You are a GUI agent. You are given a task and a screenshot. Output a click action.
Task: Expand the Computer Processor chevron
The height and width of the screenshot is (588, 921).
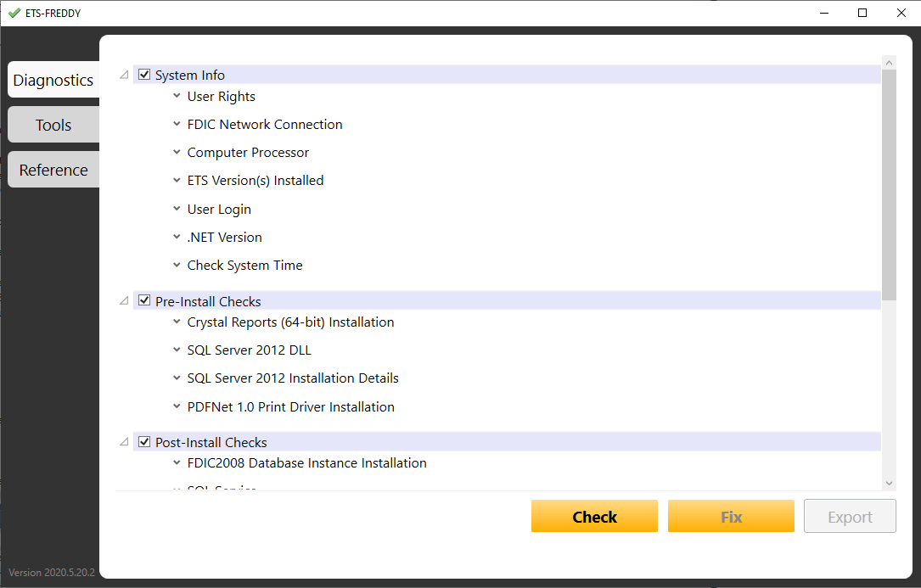click(x=177, y=152)
